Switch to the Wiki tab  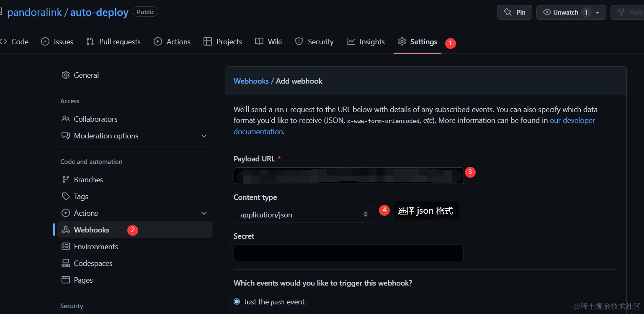coord(268,42)
